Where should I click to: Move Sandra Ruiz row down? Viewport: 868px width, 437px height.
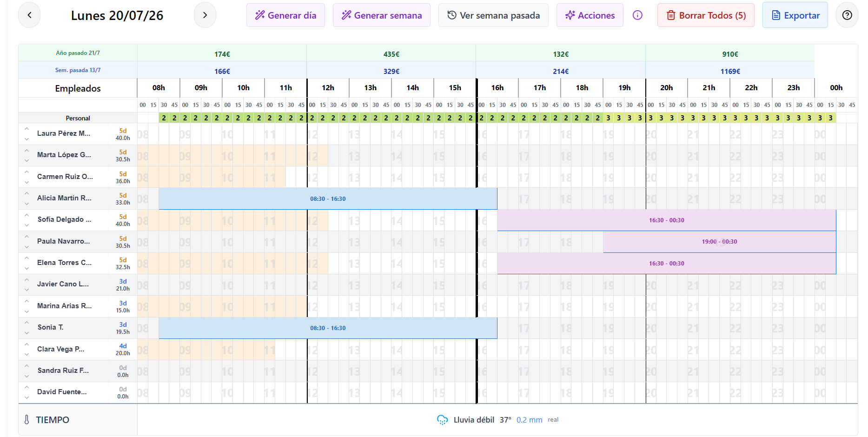coord(27,376)
